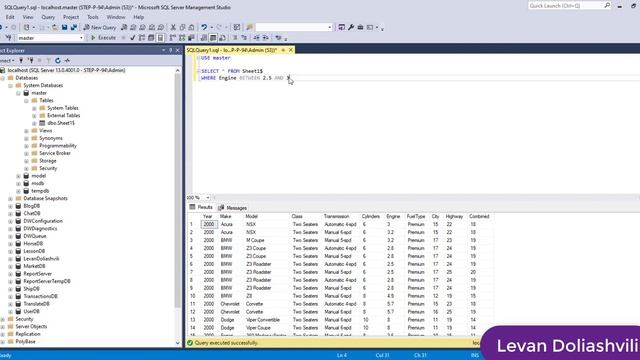Click the 'Viper Convertible' cell in row 13
Screen dimensions: 640x360
263,320
